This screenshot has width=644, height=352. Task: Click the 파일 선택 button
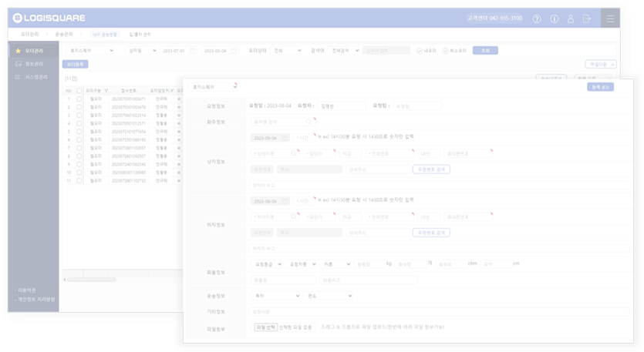click(x=266, y=327)
